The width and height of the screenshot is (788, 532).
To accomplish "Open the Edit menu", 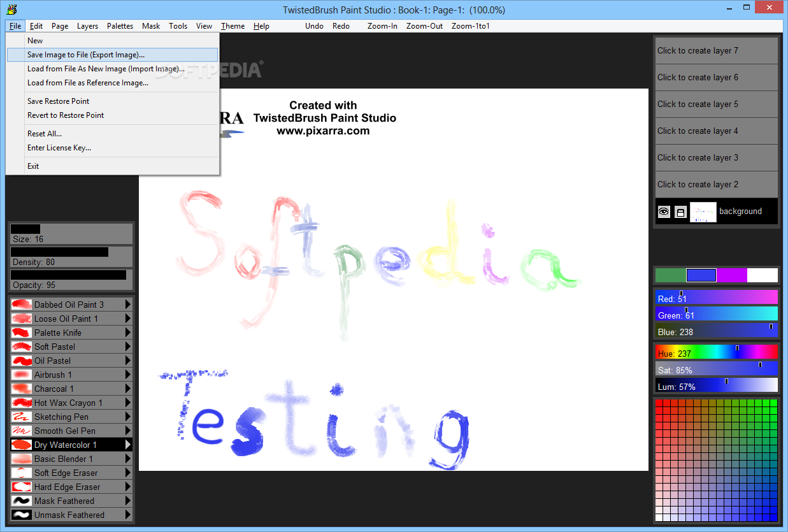I will click(x=36, y=26).
